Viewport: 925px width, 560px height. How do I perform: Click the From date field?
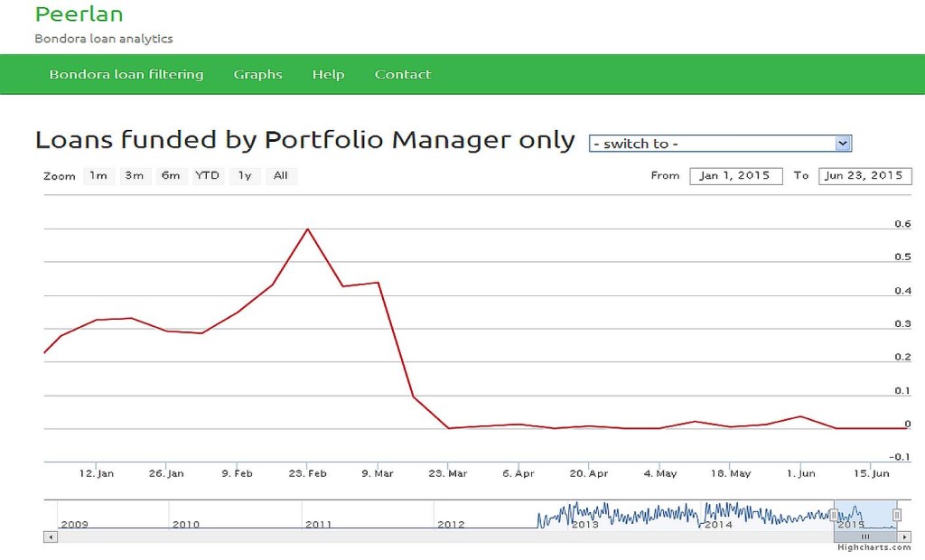(736, 176)
